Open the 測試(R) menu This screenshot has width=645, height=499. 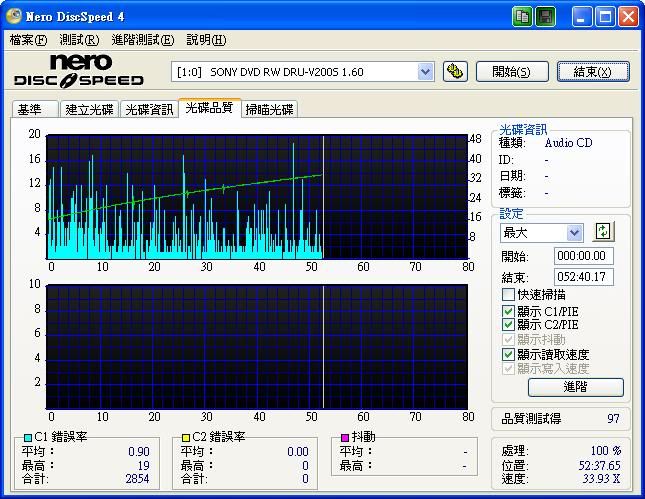click(x=79, y=40)
